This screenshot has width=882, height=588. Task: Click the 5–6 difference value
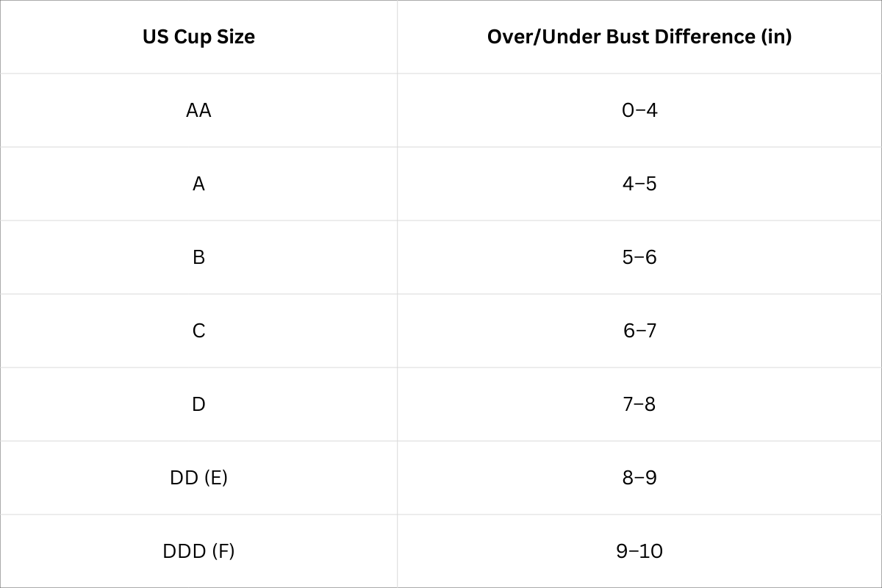[639, 257]
